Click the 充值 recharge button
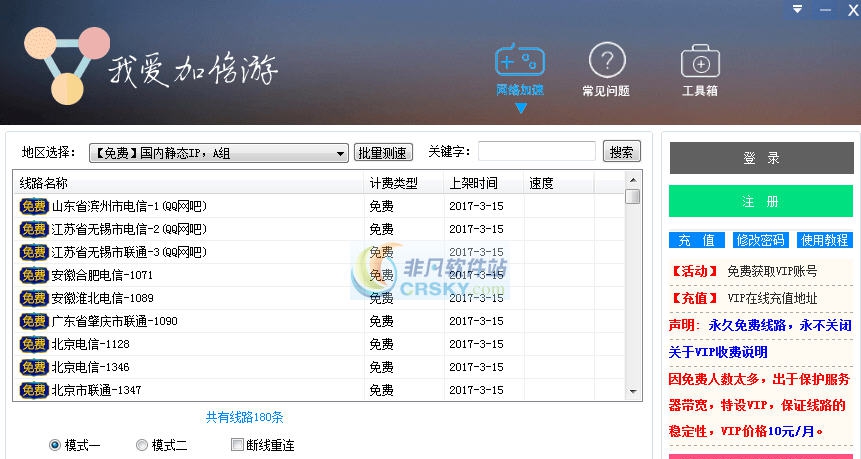Image resolution: width=861 pixels, height=459 pixels. (696, 240)
